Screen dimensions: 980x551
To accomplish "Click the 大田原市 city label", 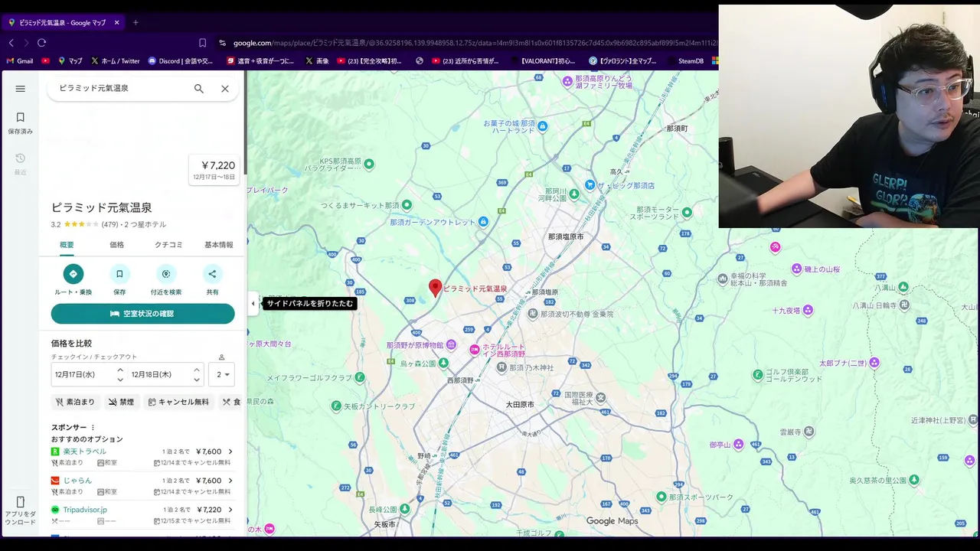I will (x=520, y=404).
